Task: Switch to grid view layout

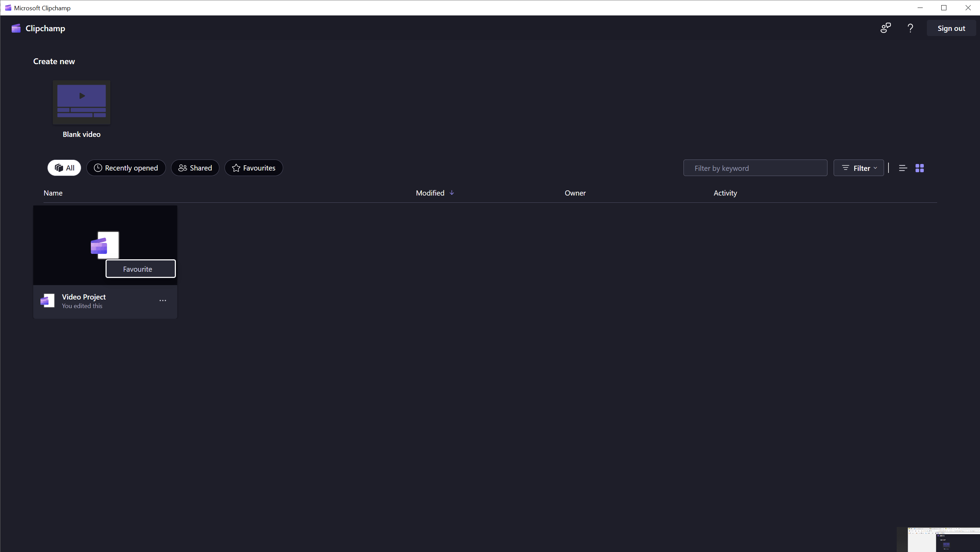Action: (x=920, y=168)
